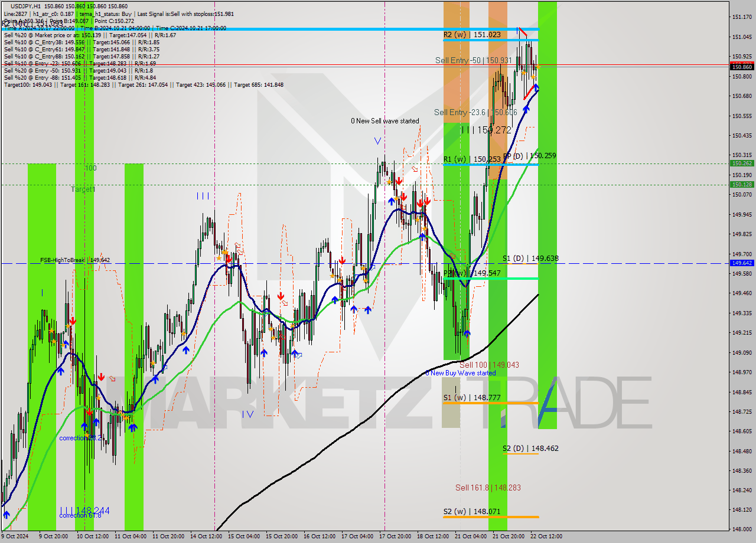Click the 148.600 price axis value

[742, 431]
